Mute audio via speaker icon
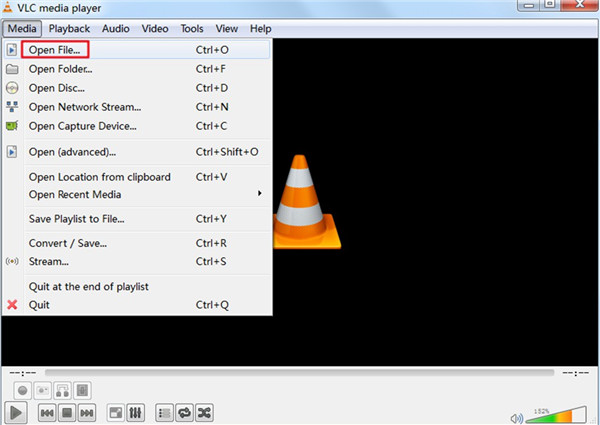Image resolution: width=600 pixels, height=425 pixels. click(x=517, y=418)
